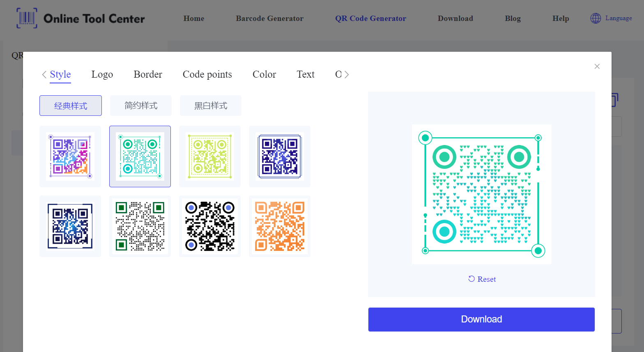The image size is (644, 352).
Task: Open Blog in the navigation
Action: coord(513,18)
